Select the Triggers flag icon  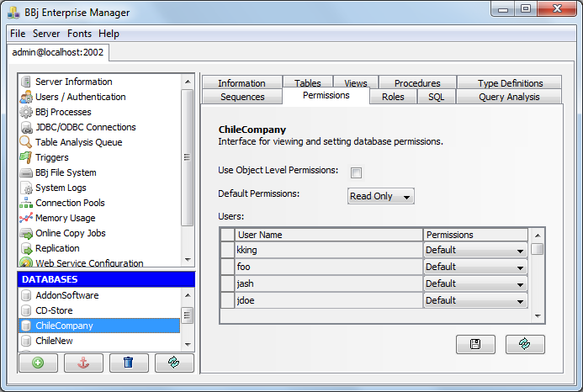tap(25, 157)
